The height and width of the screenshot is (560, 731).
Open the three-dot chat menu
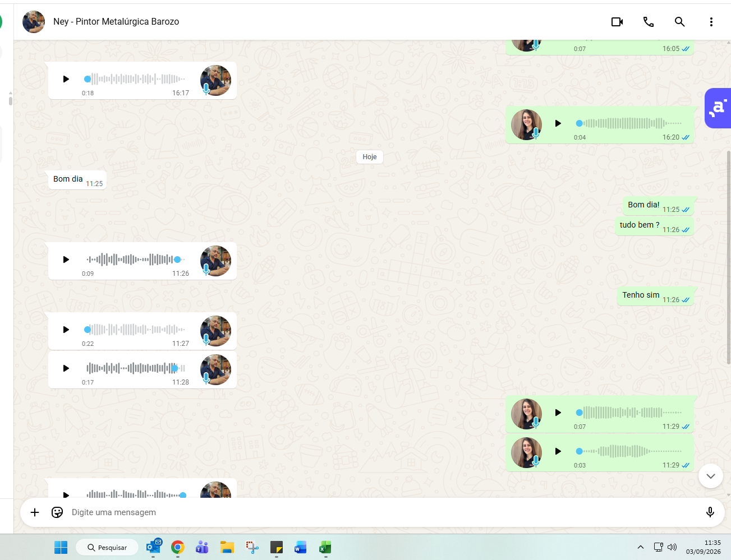(711, 22)
